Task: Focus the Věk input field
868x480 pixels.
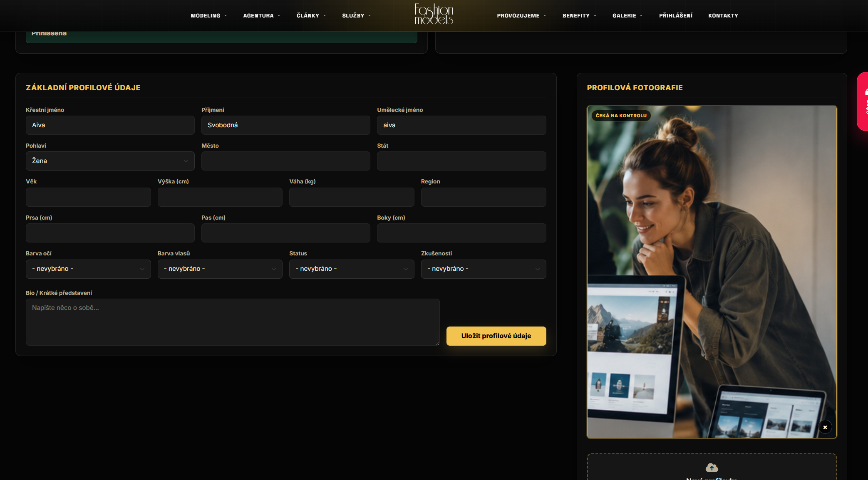Action: pos(88,197)
